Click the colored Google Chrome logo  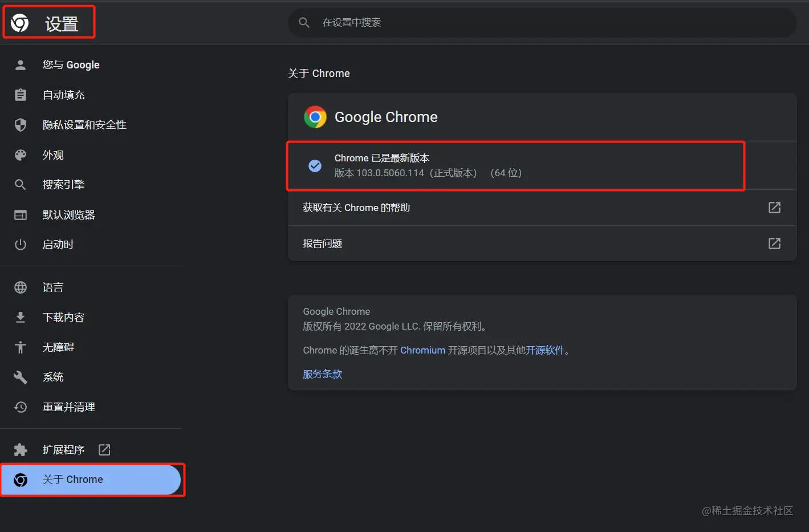point(315,117)
